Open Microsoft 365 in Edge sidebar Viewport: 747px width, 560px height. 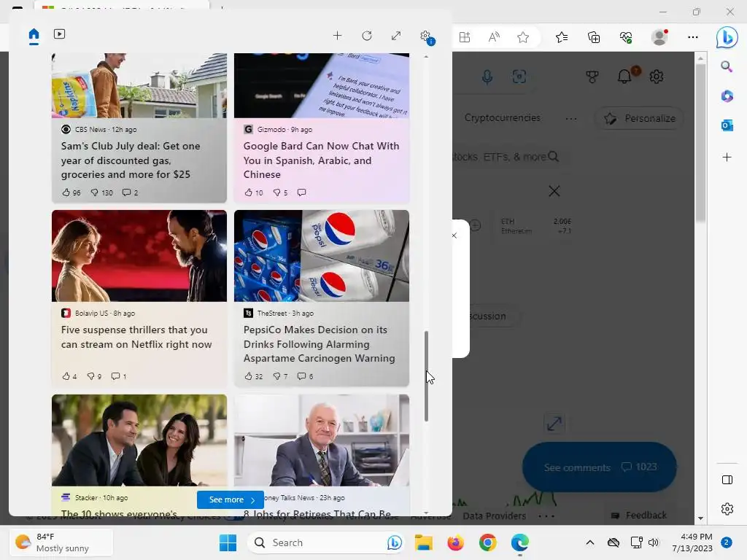pyautogui.click(x=727, y=96)
